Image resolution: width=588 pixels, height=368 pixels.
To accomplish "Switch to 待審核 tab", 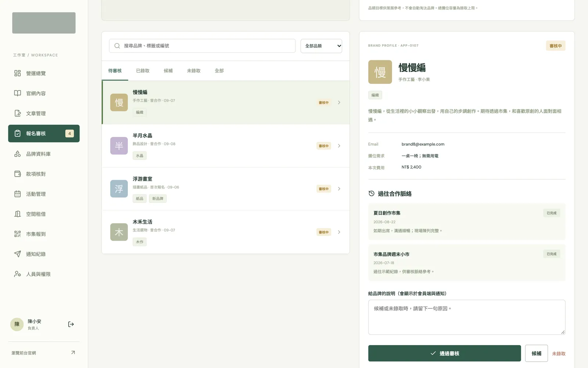I will pos(115,71).
